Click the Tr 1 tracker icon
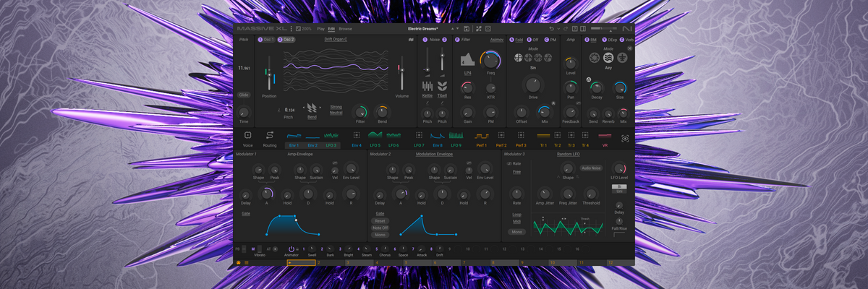Viewport: 868px width, 289px height. point(542,135)
